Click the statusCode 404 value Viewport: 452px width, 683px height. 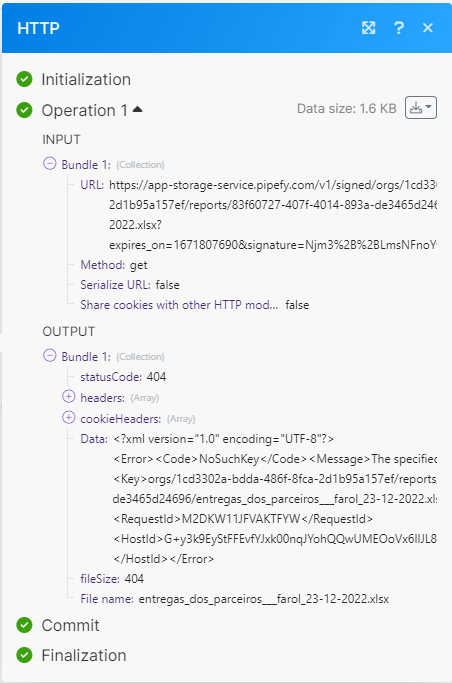[x=156, y=377]
